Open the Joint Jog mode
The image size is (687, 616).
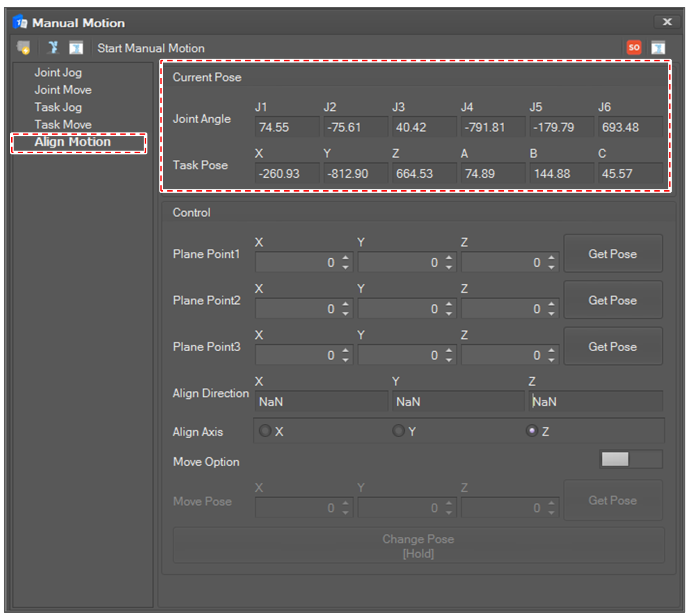[58, 73]
